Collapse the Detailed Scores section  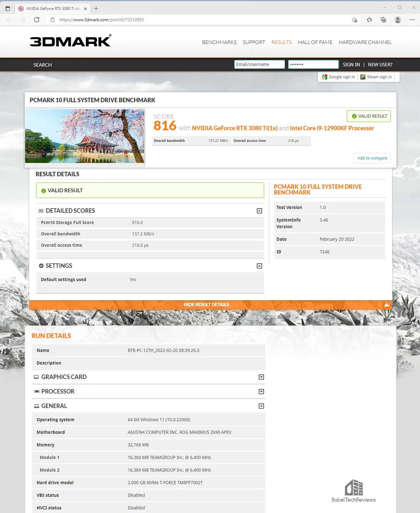260,211
